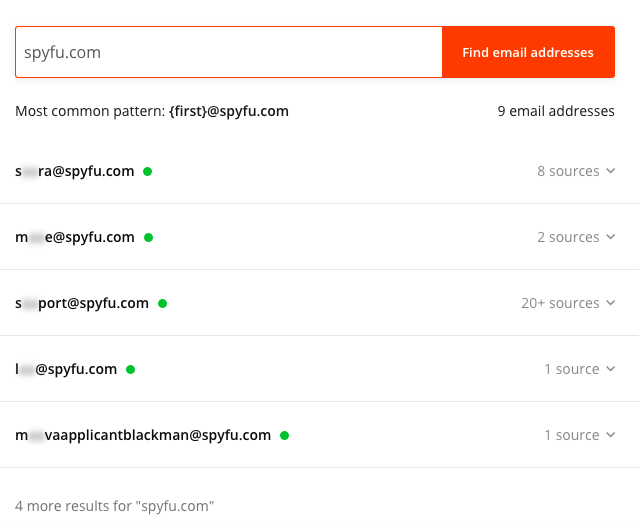Click the 9 email addresses count
The image size is (639, 526).
tap(556, 111)
